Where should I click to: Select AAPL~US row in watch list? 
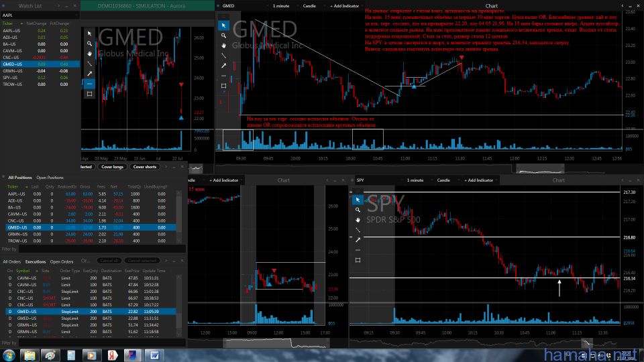[40, 31]
